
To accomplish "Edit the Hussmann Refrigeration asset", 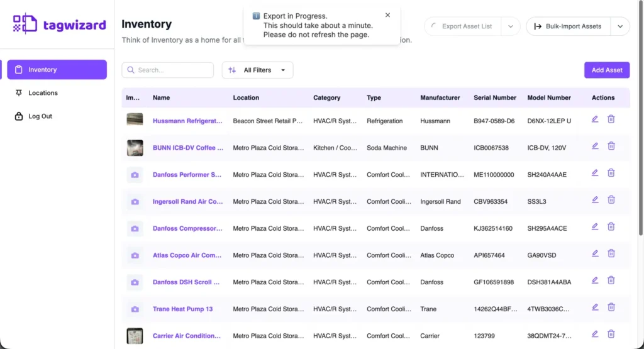I will 595,119.
